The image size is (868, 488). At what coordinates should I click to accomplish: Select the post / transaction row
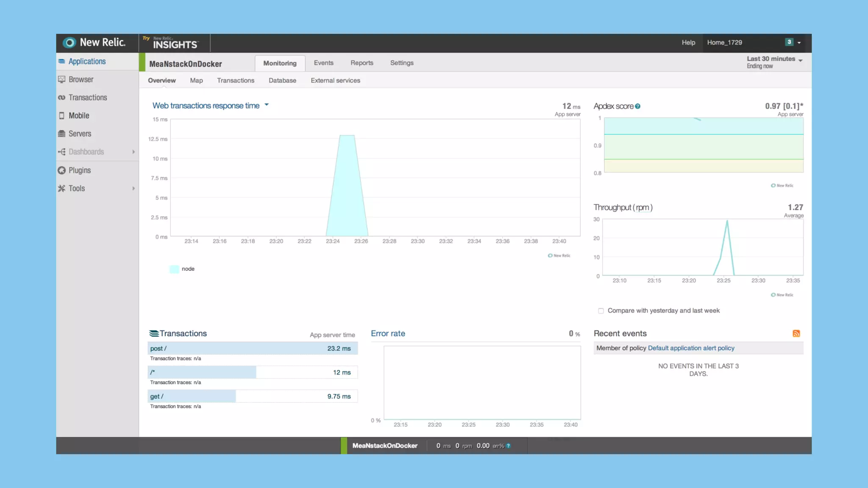pos(253,348)
